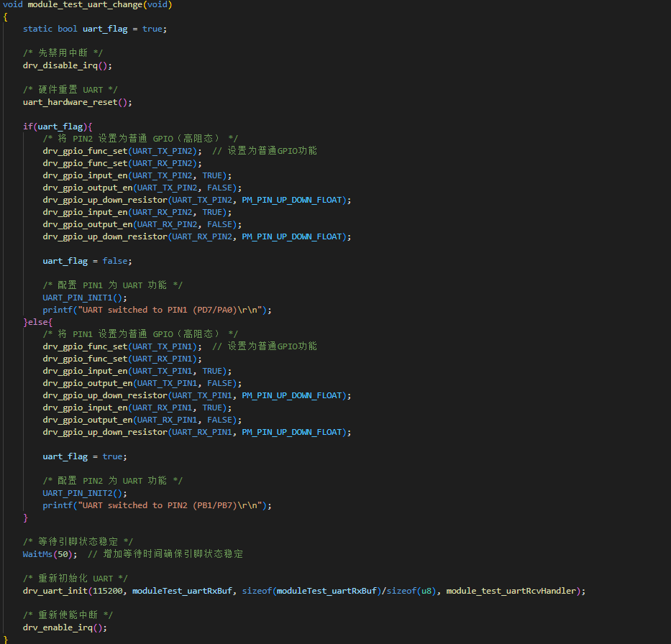Screen dimensions: 671x644
Task: Click the static keyword in uart_flag declaration
Action: point(37,29)
